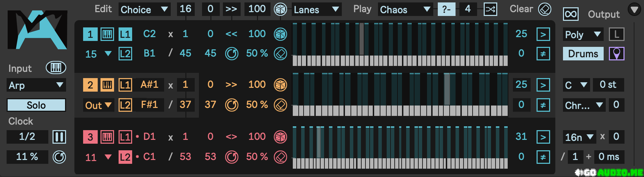
Task: Click the Input MIDI keyboard icon
Action: [x=56, y=68]
